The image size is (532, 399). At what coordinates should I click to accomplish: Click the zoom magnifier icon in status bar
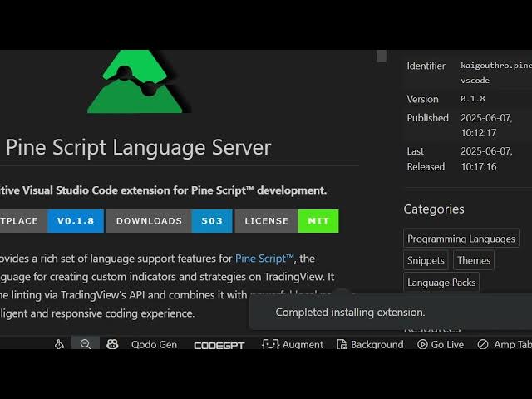(86, 344)
